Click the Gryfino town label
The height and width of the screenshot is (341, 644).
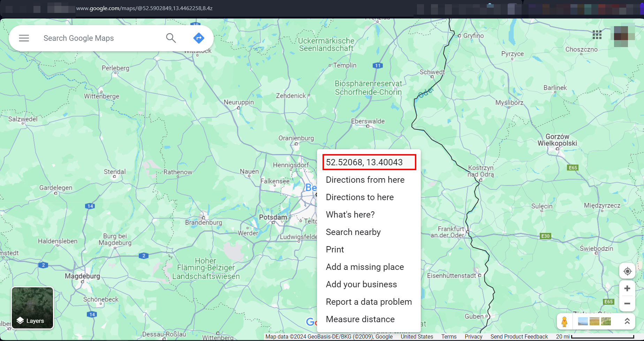[473, 36]
